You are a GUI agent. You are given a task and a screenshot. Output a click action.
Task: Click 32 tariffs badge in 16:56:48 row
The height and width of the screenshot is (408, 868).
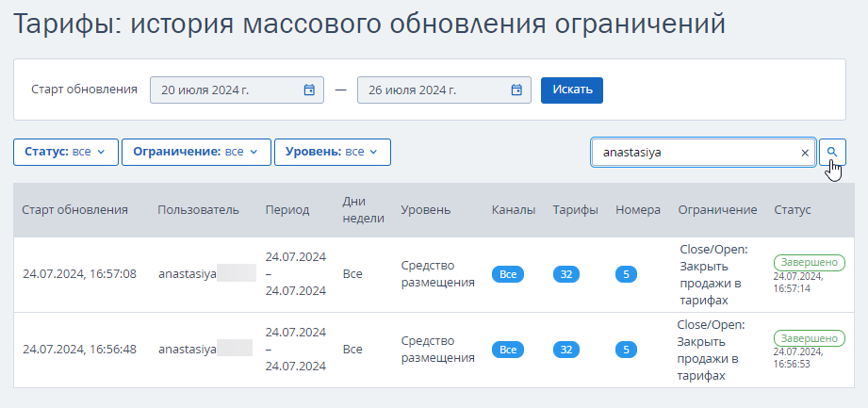pyautogui.click(x=566, y=350)
